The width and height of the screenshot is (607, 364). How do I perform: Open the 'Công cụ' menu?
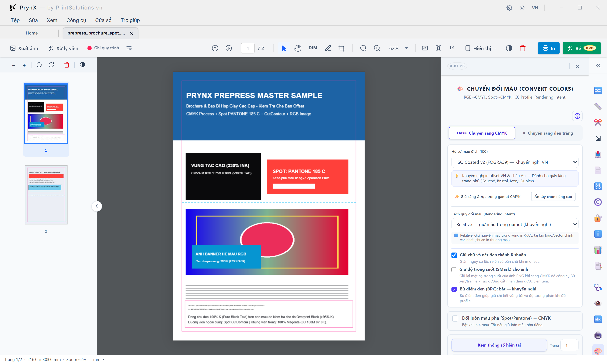click(x=76, y=20)
